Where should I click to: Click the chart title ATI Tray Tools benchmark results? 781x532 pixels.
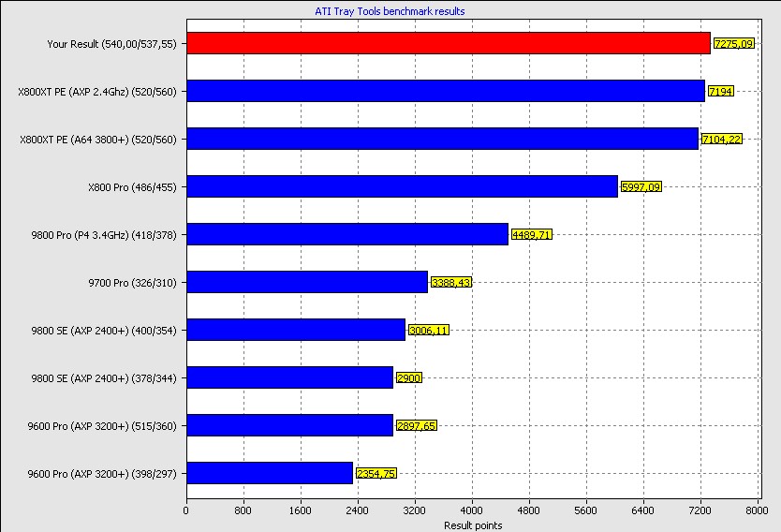click(x=390, y=11)
